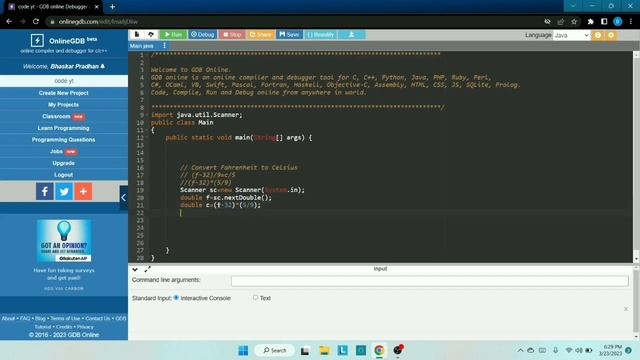
Task: Open the Language dropdown showing Java
Action: [x=571, y=36]
